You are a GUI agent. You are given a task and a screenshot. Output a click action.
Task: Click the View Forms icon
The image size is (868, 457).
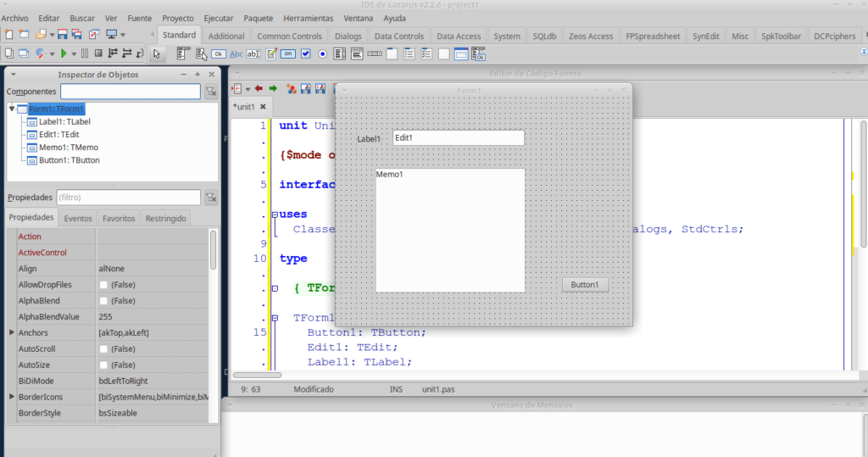pyautogui.click(x=24, y=53)
